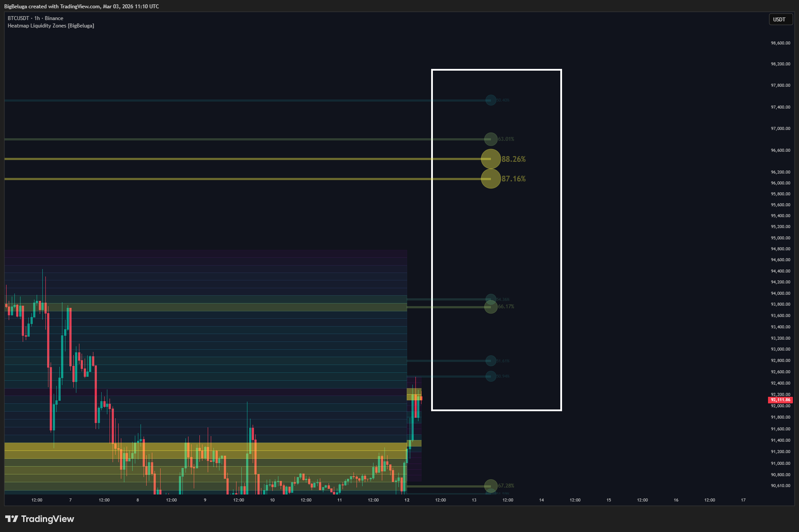799x532 pixels.
Task: Click the 88.26% liquidity level circle
Action: pos(491,159)
